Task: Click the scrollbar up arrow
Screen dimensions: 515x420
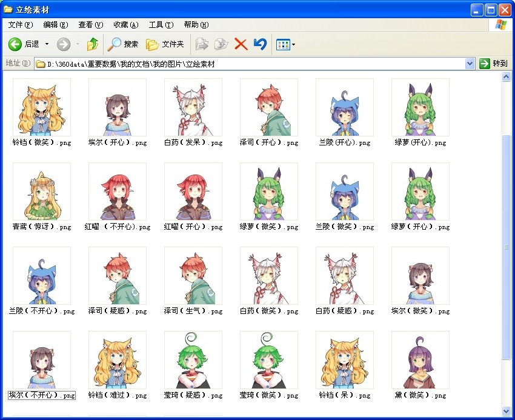Action: click(x=506, y=77)
